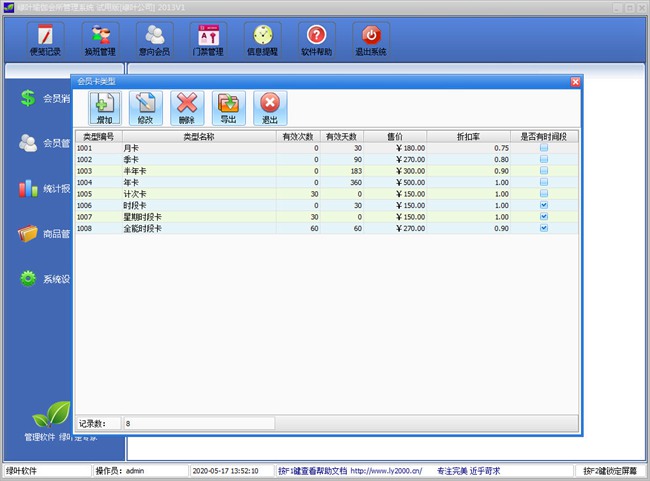650x481 pixels.
Task: Click the 增加 add card type button
Action: click(x=104, y=108)
